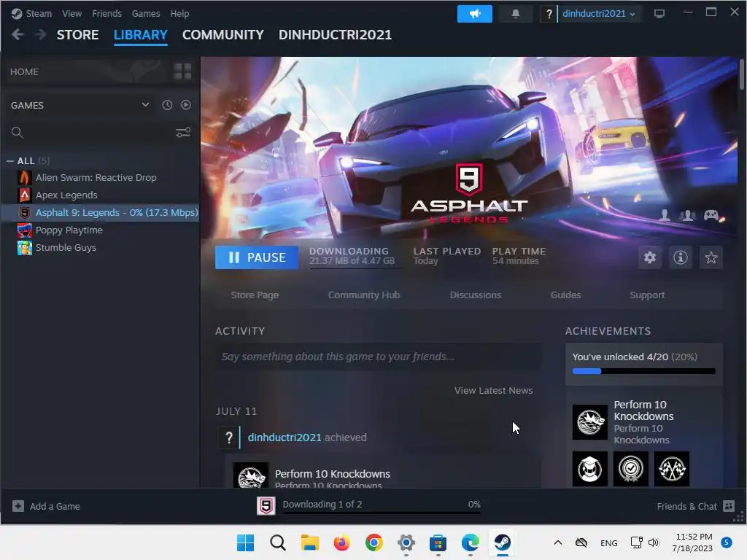The width and height of the screenshot is (747, 560).
Task: Switch to Big Picture mode monitor icon
Action: tap(659, 14)
